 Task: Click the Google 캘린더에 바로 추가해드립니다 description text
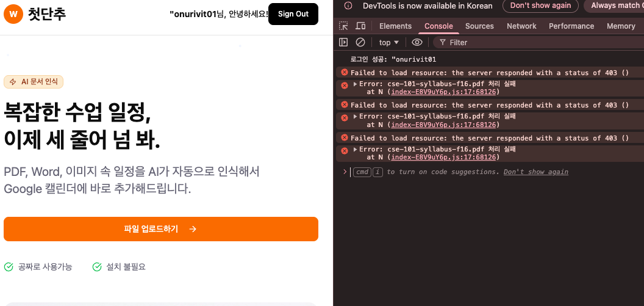click(x=98, y=189)
